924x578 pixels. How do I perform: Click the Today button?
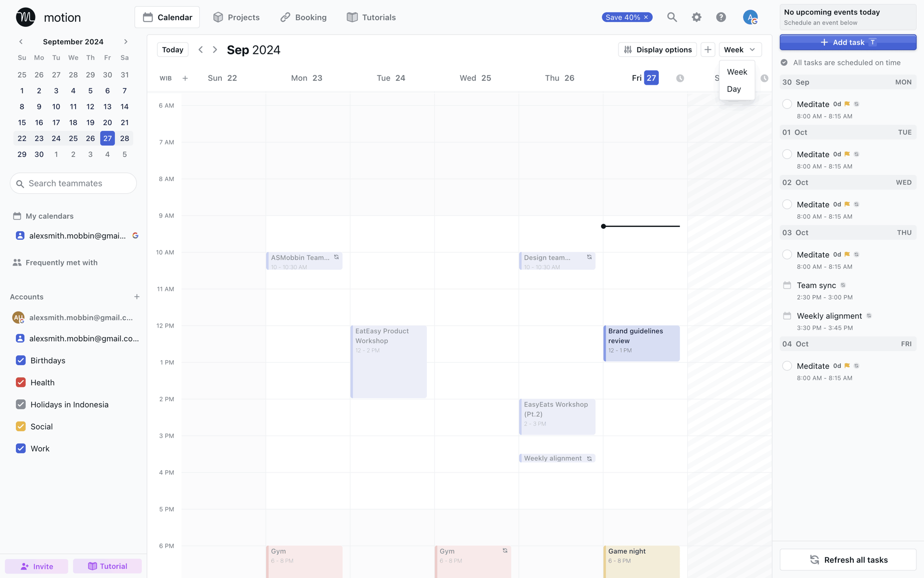(x=173, y=50)
